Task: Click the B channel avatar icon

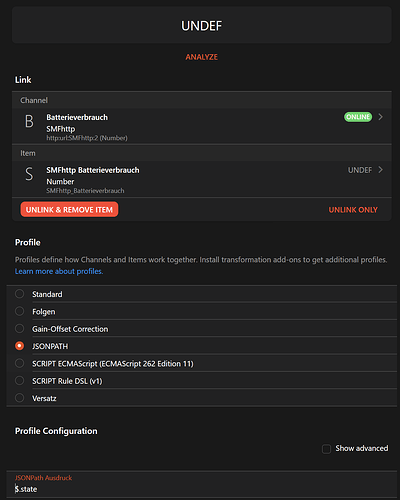Action: [29, 121]
